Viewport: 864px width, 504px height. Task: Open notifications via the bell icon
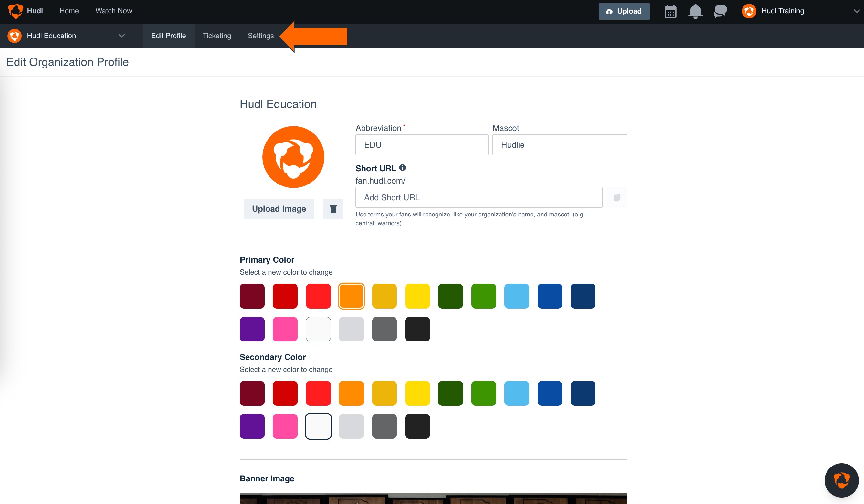point(695,11)
